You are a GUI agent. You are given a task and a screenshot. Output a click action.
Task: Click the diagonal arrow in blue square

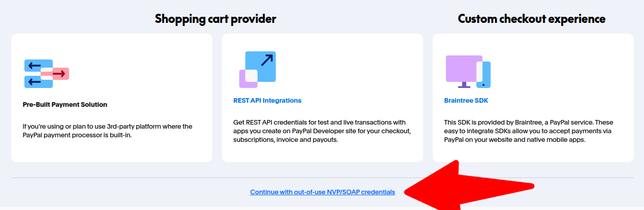click(267, 61)
